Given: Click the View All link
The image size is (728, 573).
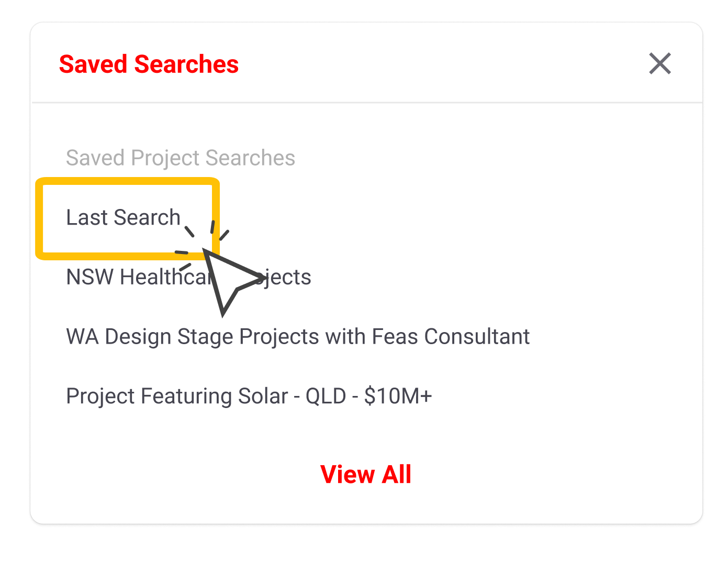Looking at the screenshot, I should pyautogui.click(x=366, y=475).
